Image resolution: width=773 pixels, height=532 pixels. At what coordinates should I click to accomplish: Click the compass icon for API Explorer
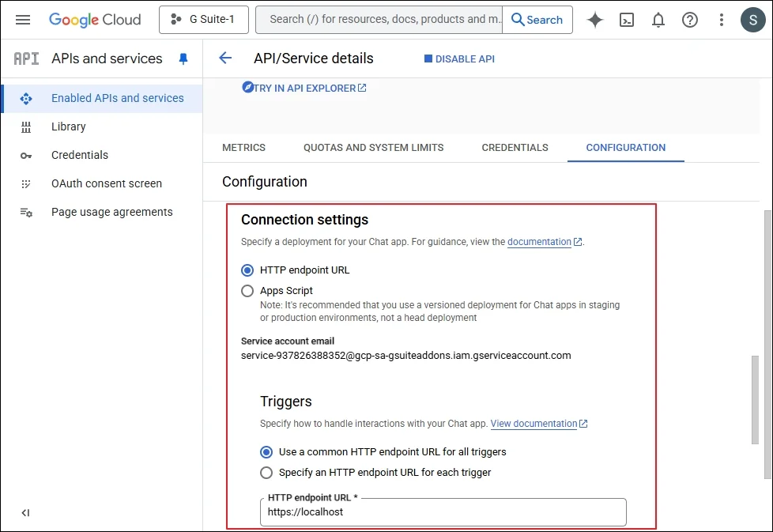pos(248,87)
